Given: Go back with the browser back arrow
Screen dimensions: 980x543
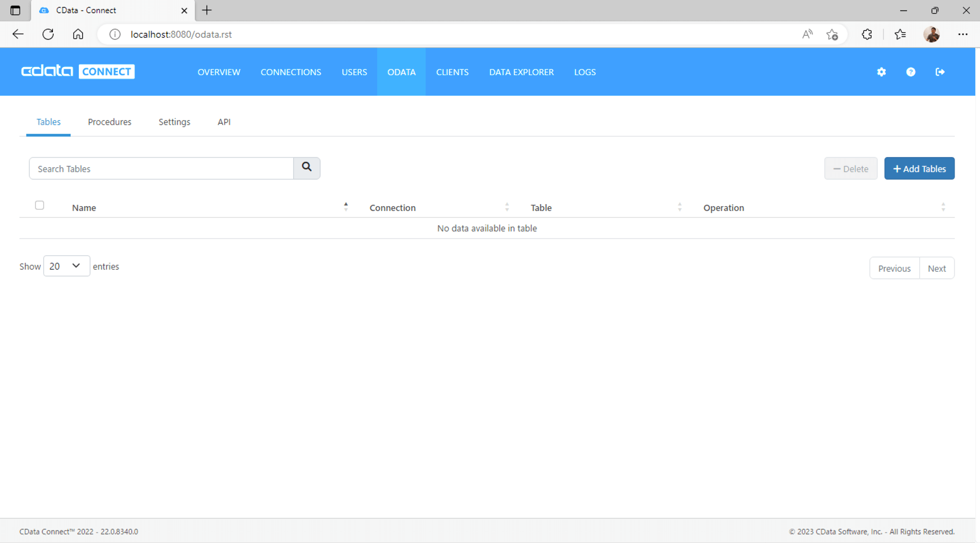Looking at the screenshot, I should [18, 34].
